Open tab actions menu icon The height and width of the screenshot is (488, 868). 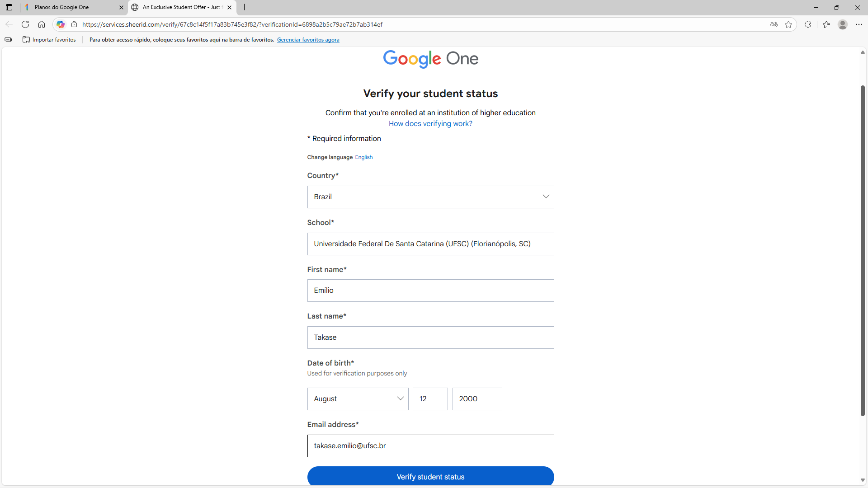[x=9, y=7]
